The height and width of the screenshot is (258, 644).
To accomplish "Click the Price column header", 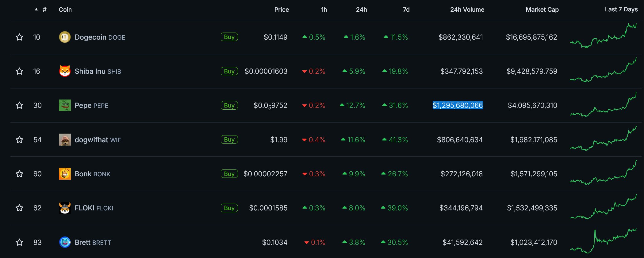I will tap(281, 10).
